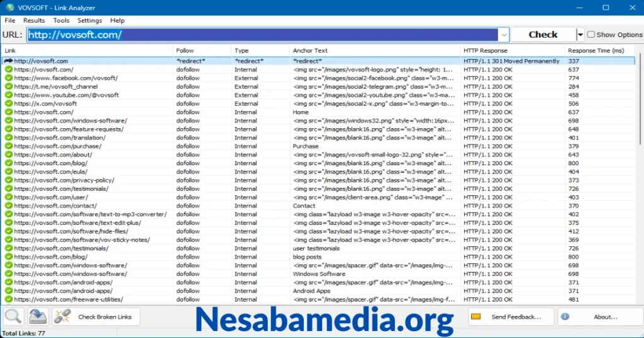Click anchor text "user testimonials"
Screen dimensions: 644x338
pyautogui.click(x=316, y=248)
